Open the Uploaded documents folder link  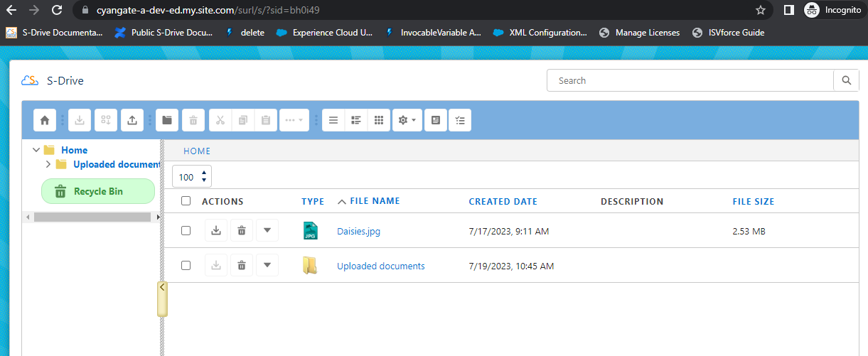[x=380, y=266]
